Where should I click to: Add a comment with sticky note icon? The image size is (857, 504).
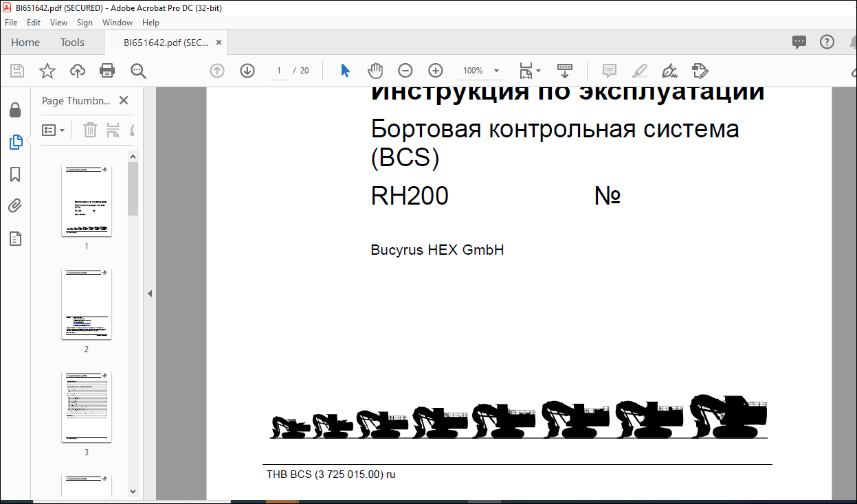[609, 71]
